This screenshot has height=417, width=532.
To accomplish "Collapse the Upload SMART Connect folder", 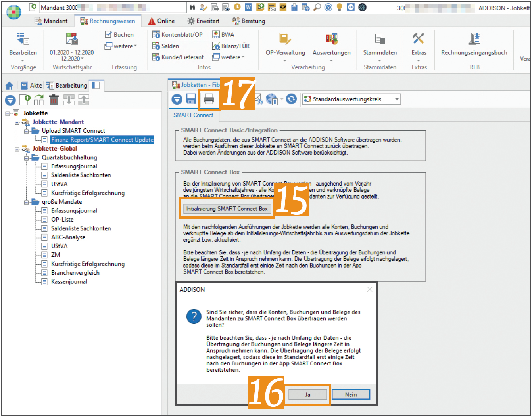I will click(x=26, y=131).
